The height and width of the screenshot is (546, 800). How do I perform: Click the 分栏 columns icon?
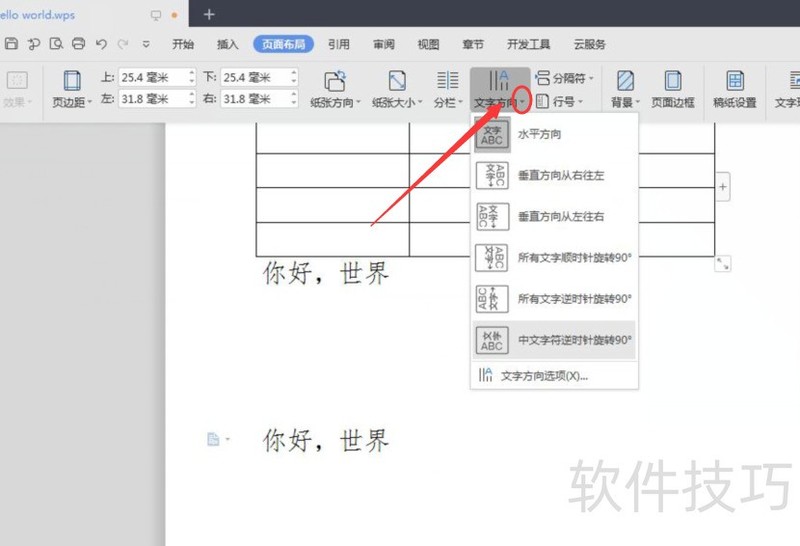pos(447,81)
